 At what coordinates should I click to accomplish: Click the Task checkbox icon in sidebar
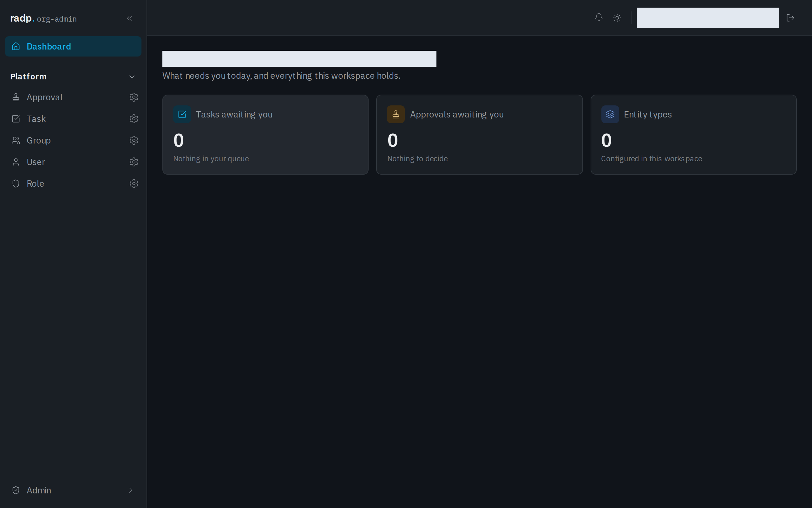tap(16, 119)
